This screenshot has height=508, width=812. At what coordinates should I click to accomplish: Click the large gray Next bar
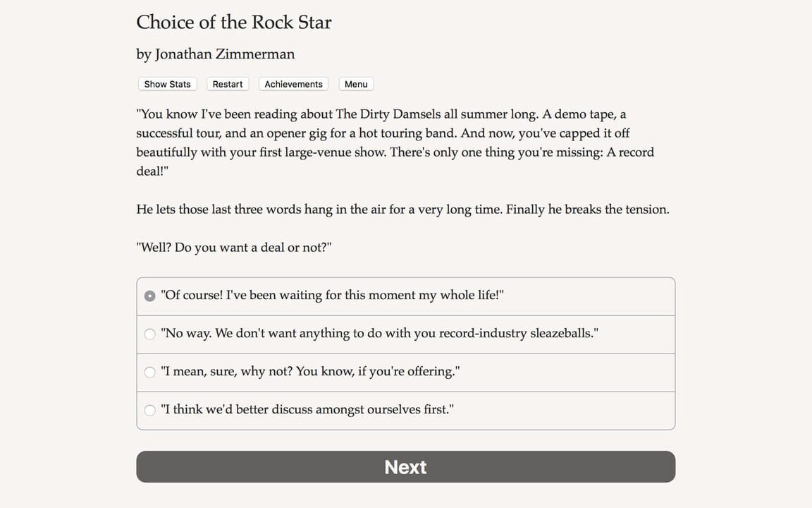point(405,466)
